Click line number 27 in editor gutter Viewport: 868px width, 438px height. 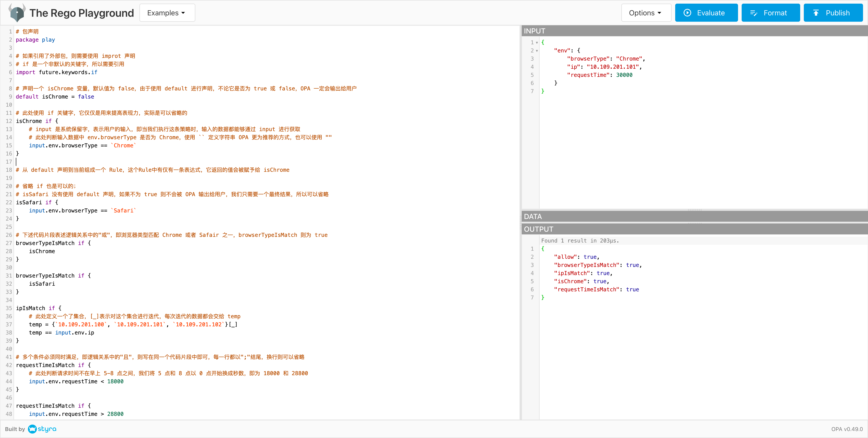pyautogui.click(x=9, y=243)
